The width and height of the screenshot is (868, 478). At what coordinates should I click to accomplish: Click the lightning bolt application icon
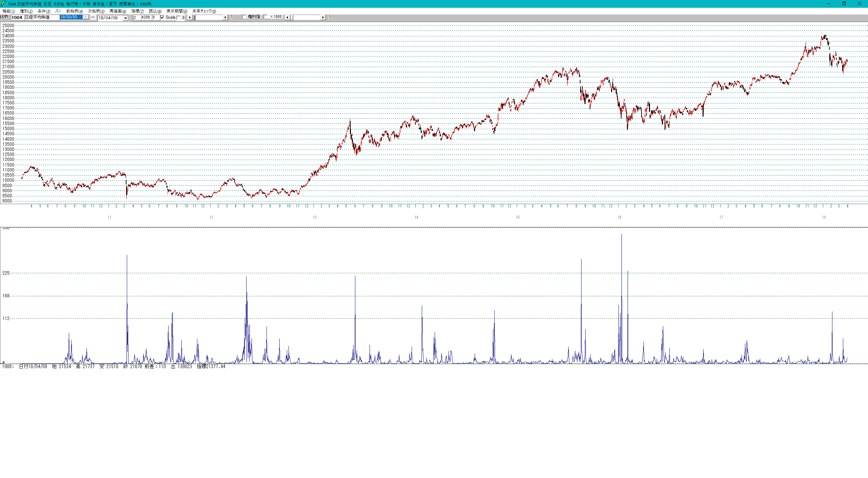pos(3,4)
